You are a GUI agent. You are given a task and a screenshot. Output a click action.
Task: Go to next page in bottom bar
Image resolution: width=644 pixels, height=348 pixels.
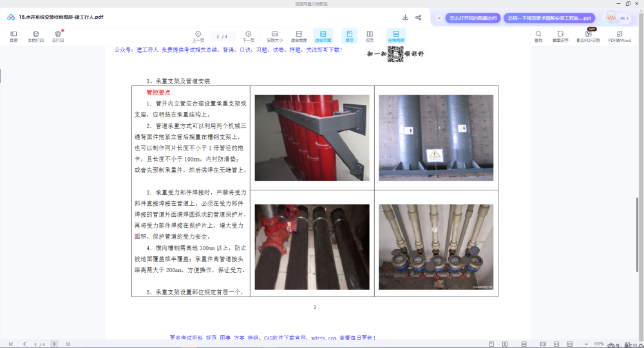click(54, 344)
